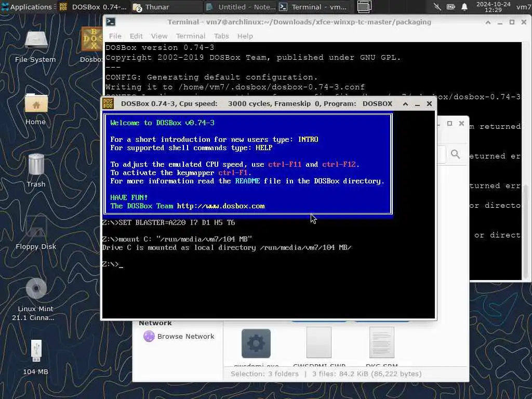Click the DOSBox Z:\> command prompt
532x399 pixels.
(x=112, y=264)
